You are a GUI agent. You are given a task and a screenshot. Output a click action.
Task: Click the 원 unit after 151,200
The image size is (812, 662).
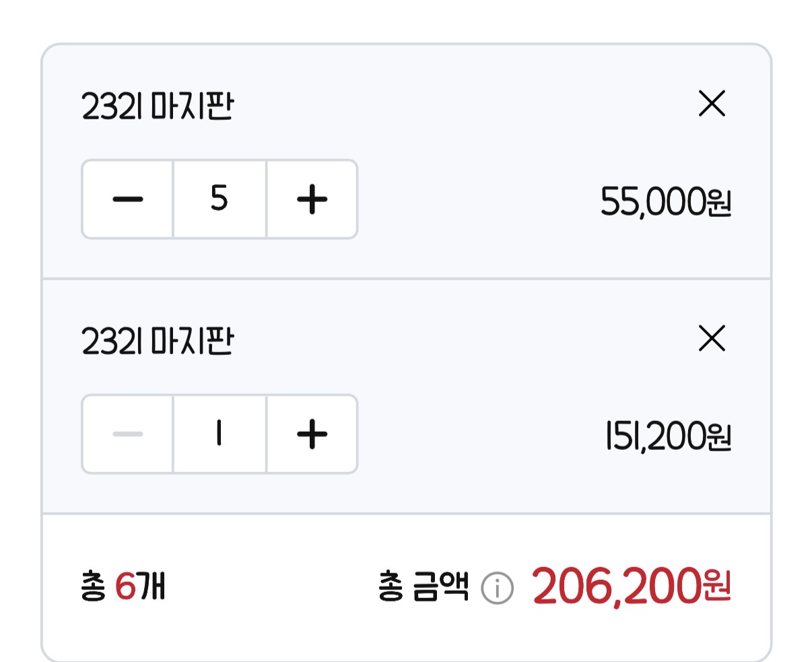coord(719,438)
